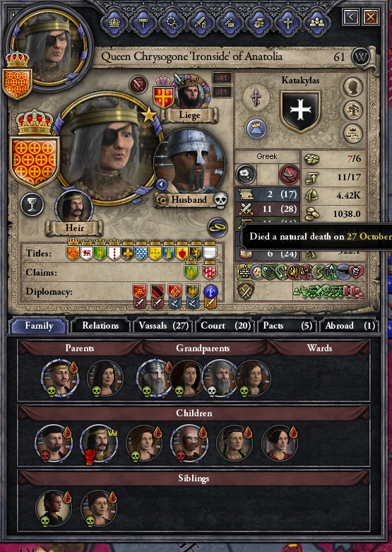This screenshot has height=552, width=392.
Task: View the dynasty tree icon
Action: point(352,110)
